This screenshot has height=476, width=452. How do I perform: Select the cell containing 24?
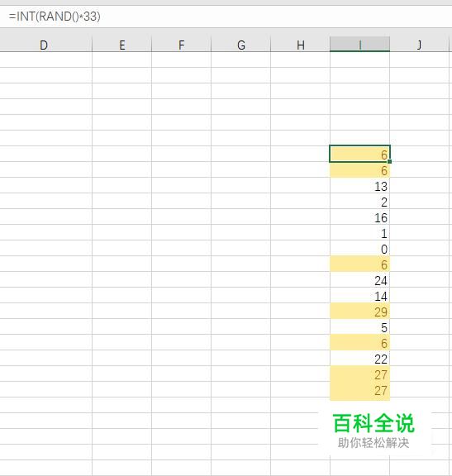pyautogui.click(x=359, y=280)
